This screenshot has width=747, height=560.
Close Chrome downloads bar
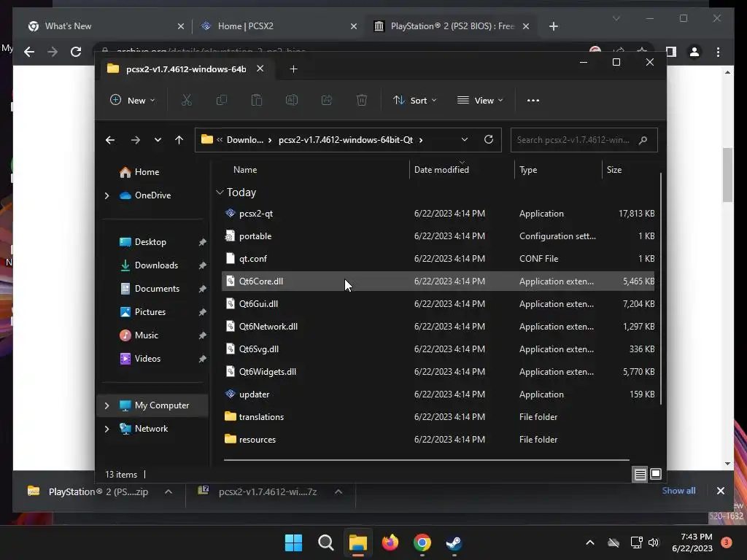pyautogui.click(x=720, y=491)
